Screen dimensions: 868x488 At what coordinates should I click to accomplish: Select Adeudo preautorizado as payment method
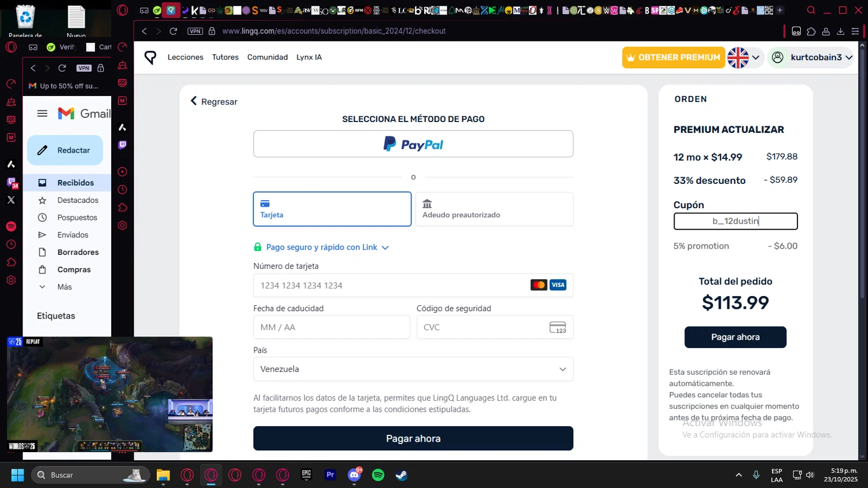pos(494,209)
